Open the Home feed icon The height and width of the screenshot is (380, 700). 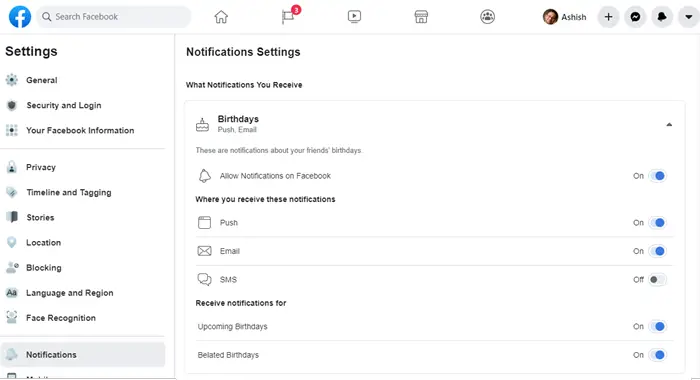[x=221, y=17]
